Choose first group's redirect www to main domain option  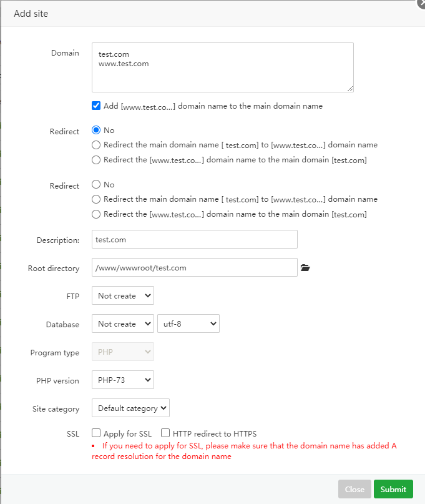click(x=96, y=160)
